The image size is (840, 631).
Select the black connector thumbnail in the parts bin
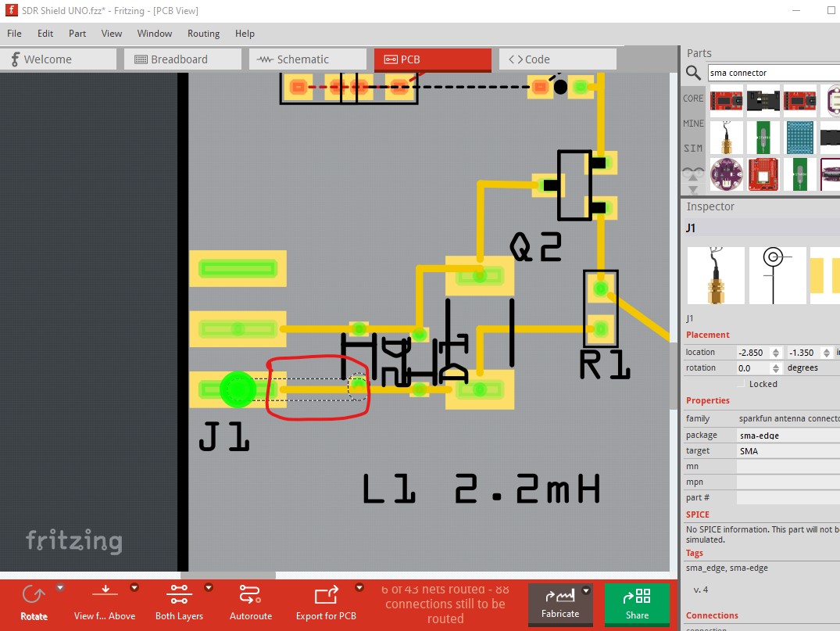point(763,100)
